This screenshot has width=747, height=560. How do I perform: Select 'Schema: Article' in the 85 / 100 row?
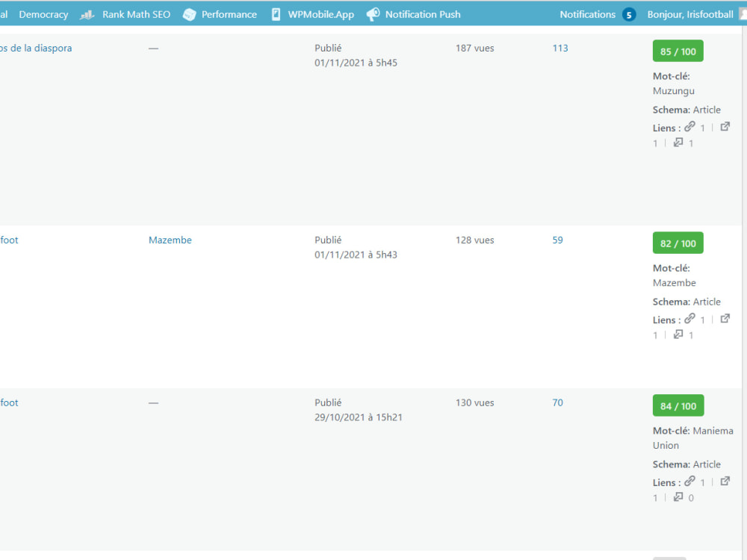tap(686, 110)
